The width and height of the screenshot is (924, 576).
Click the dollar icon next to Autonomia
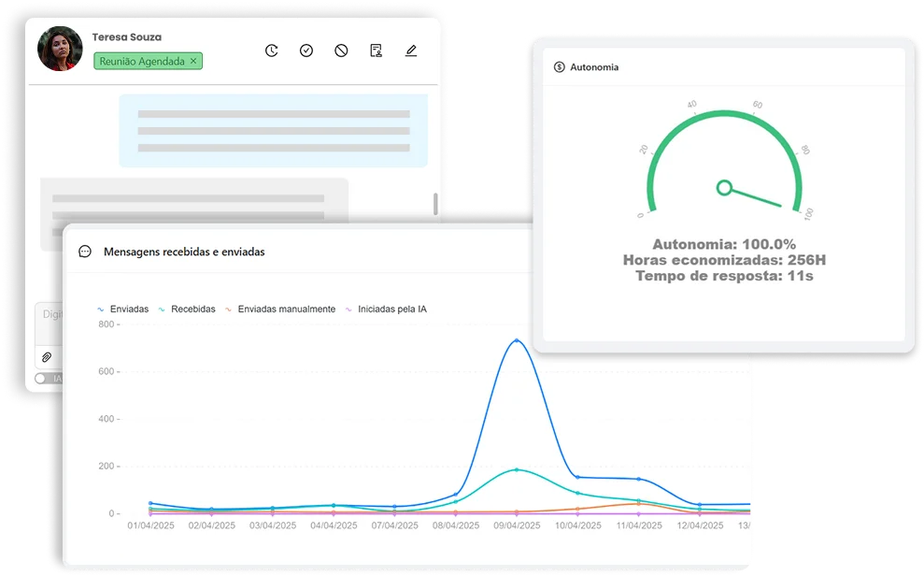559,67
